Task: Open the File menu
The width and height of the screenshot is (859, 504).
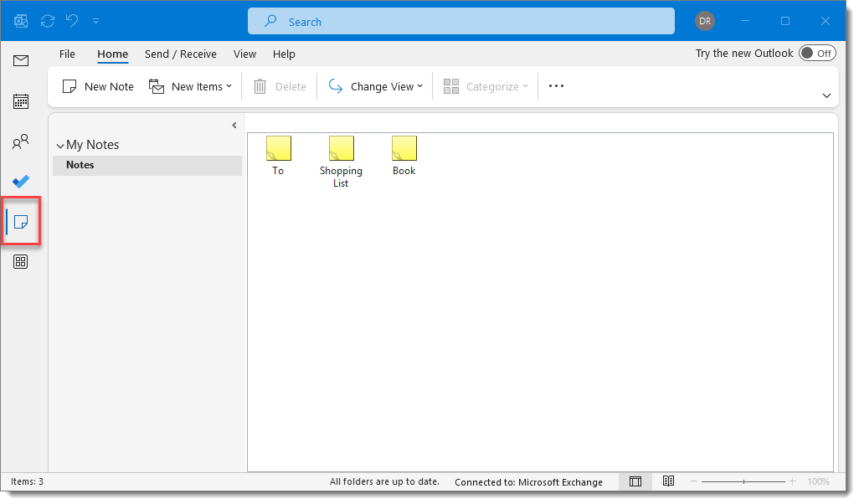Action: [x=67, y=54]
